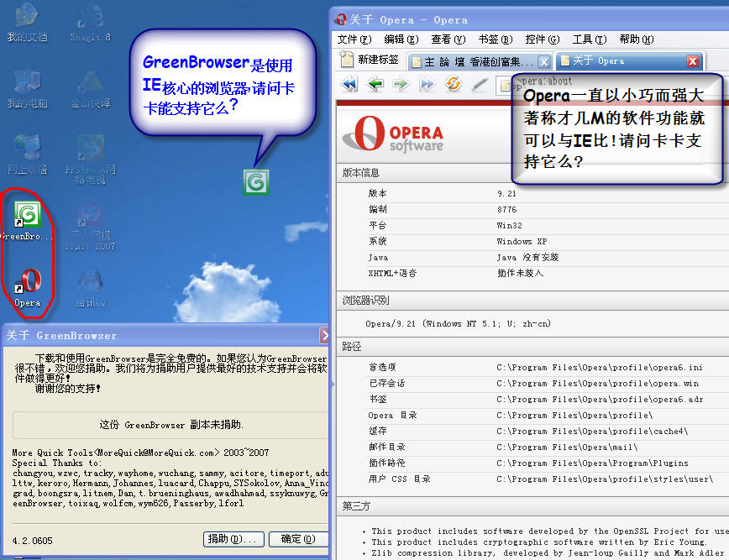Click the 第三方 section header
Viewport: 729px width, 560px height.
(356, 506)
